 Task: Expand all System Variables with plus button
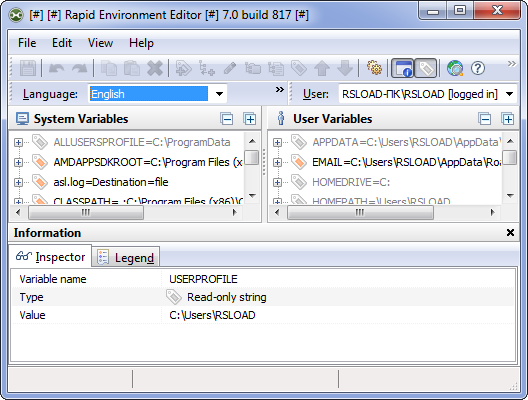pyautogui.click(x=250, y=119)
